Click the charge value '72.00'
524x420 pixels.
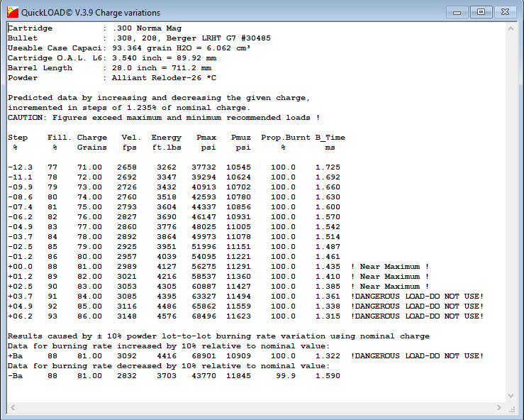[x=89, y=177]
